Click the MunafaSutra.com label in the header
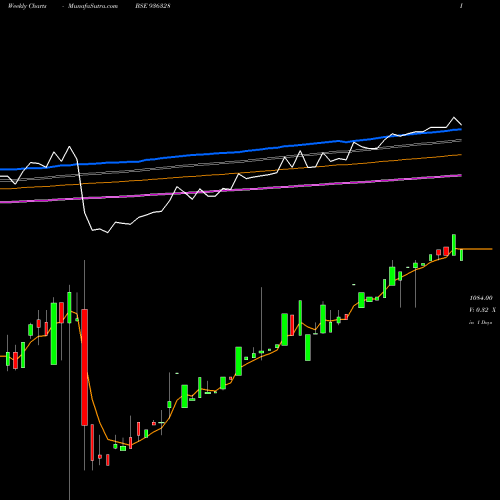The width and height of the screenshot is (500, 500). click(x=93, y=6)
